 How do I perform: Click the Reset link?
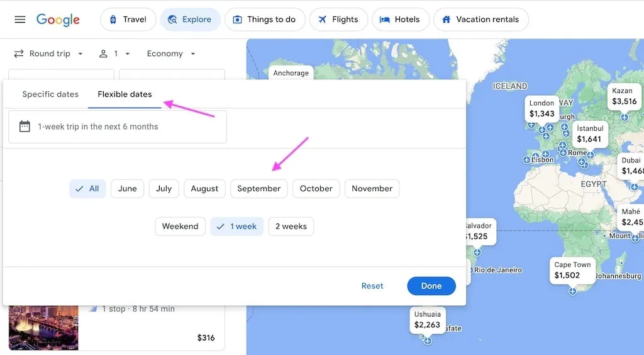(372, 286)
